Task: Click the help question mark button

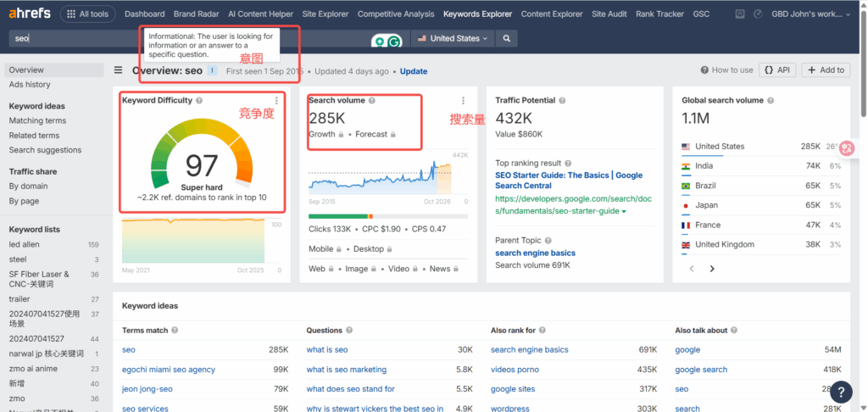Action: [x=840, y=391]
